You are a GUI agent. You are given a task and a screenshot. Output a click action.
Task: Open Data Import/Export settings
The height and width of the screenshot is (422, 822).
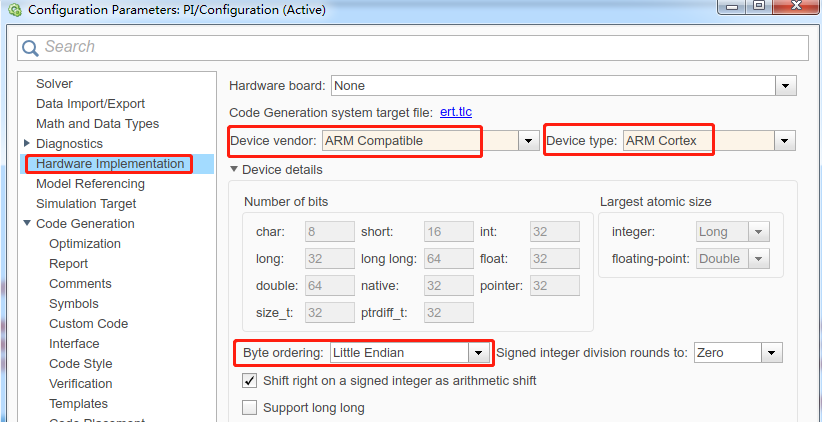(90, 104)
